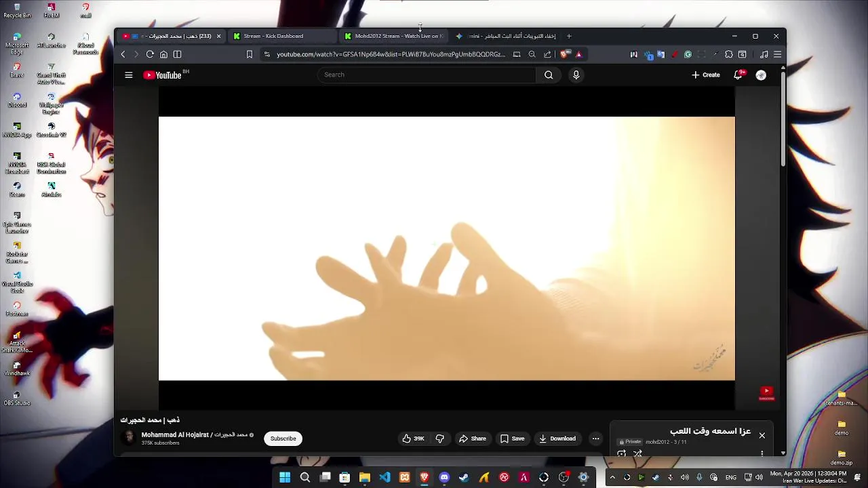Click the YouTube search magnifier button
Image resolution: width=868 pixels, height=488 pixels.
pos(549,75)
